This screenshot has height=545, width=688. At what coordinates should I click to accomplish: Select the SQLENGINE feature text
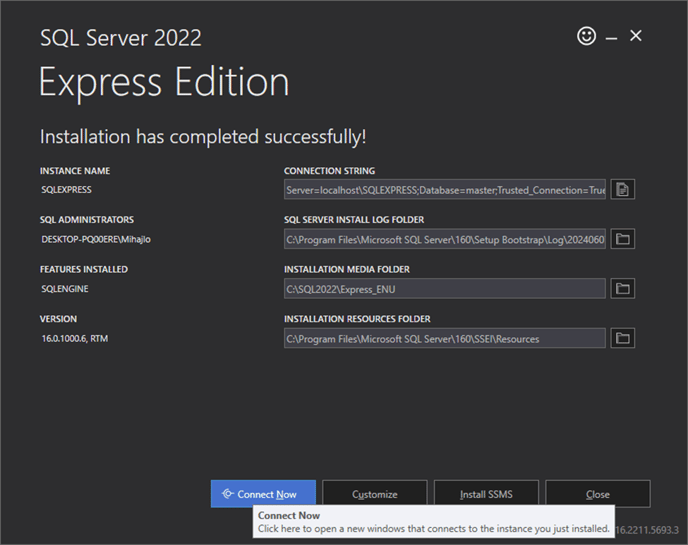pos(65,289)
